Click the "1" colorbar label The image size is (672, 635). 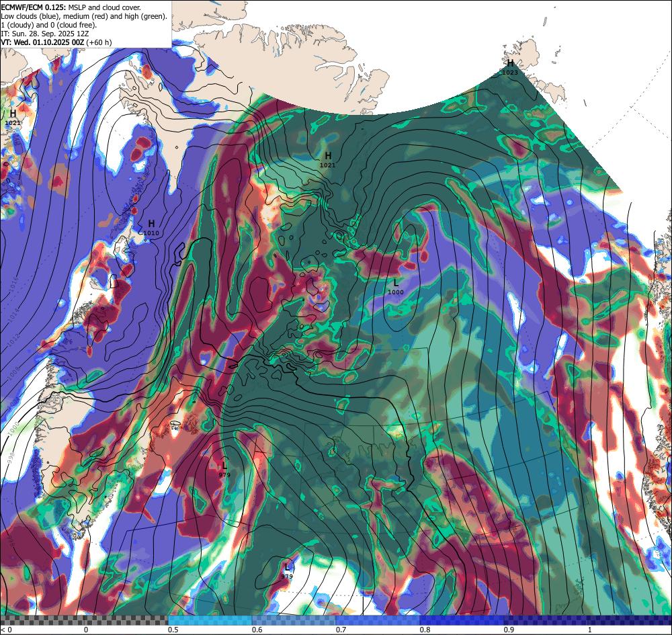590,630
